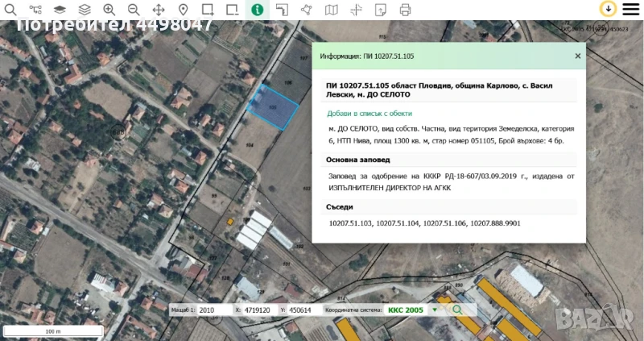Click the Съседи section header
This screenshot has width=644, height=341.
click(340, 207)
